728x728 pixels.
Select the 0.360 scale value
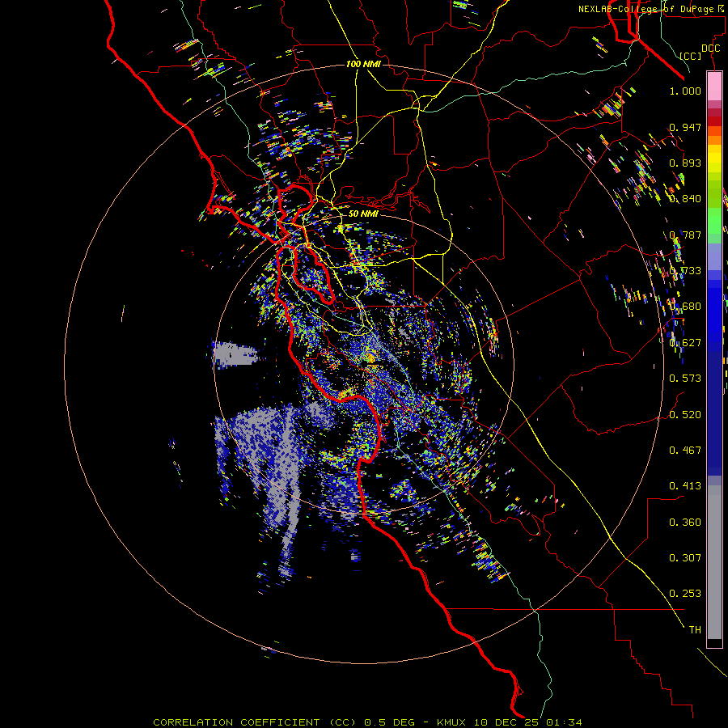tap(685, 523)
